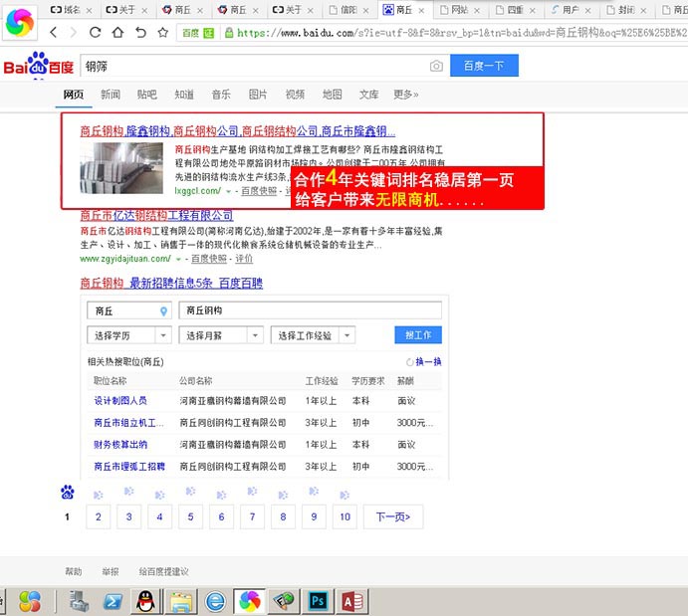This screenshot has height=616, width=688.
Task: Go to results page 10
Action: (x=344, y=516)
